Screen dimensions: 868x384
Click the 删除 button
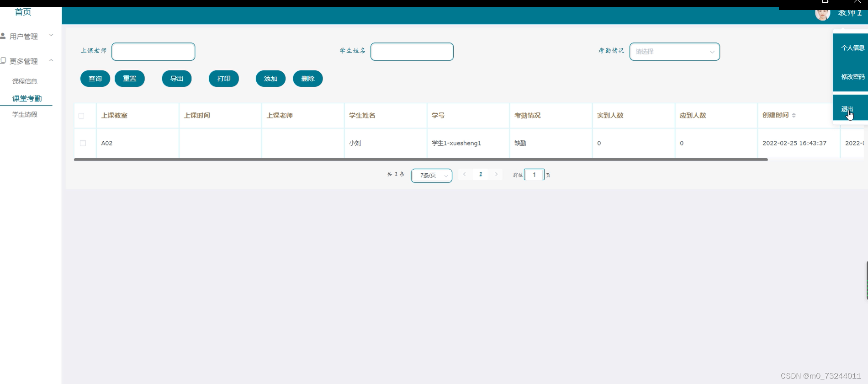point(308,79)
